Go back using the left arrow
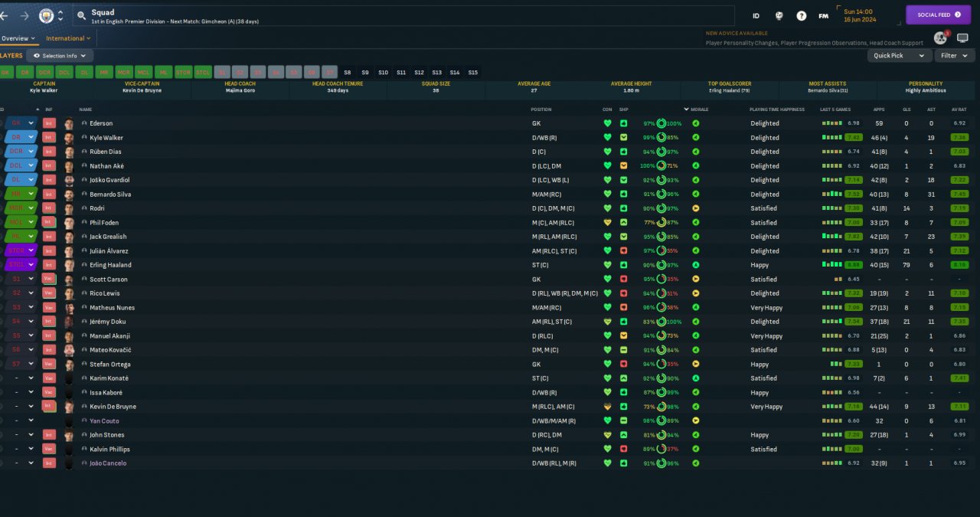 (x=5, y=15)
